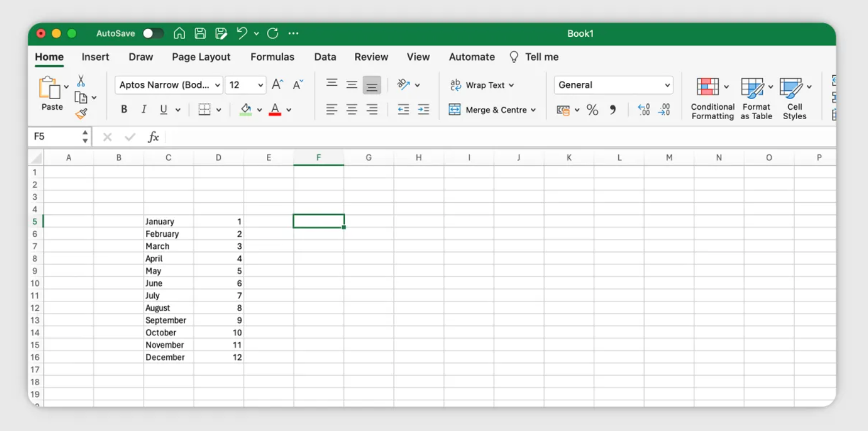Apply the red font colour A
The image size is (868, 431).
275,110
